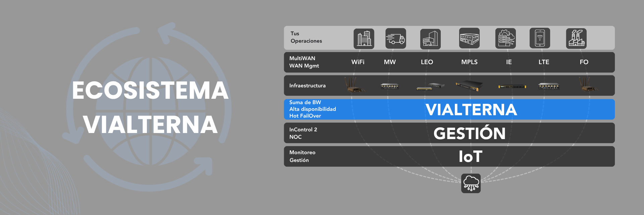644x215 pixels.
Task: Click the MW label
Action: coord(390,62)
